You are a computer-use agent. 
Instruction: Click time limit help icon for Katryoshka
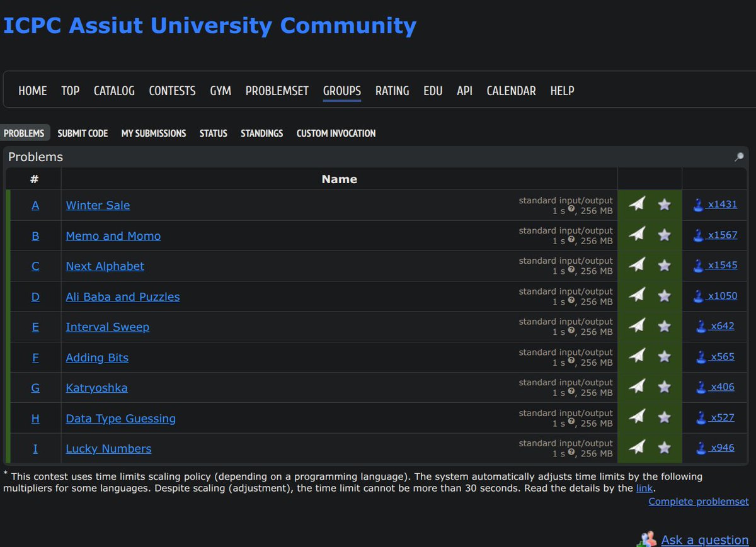pos(571,392)
